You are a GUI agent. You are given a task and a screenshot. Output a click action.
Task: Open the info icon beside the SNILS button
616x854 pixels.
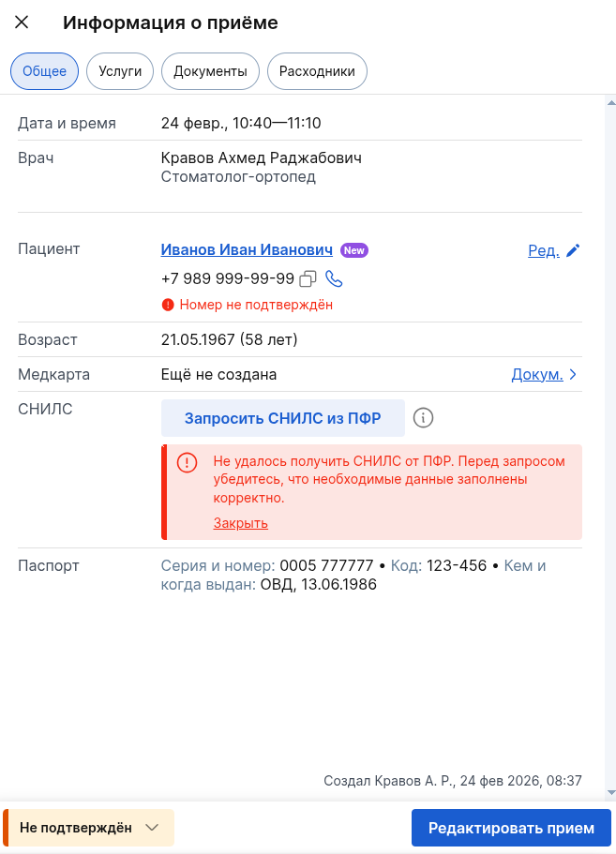pos(423,417)
